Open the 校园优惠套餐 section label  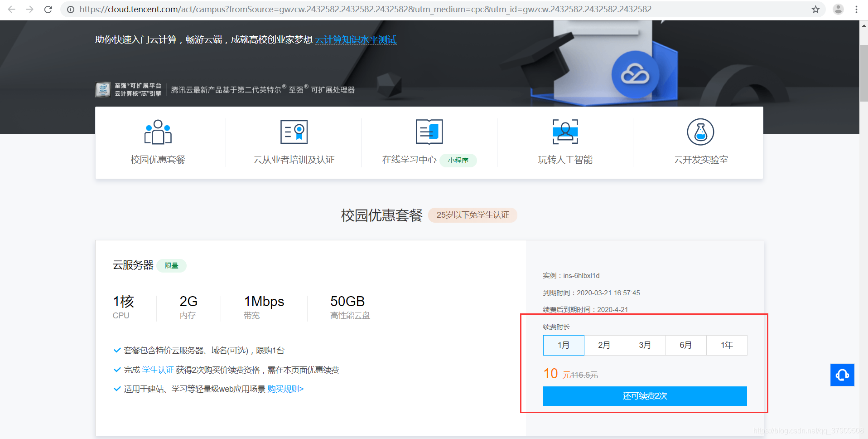(x=158, y=160)
